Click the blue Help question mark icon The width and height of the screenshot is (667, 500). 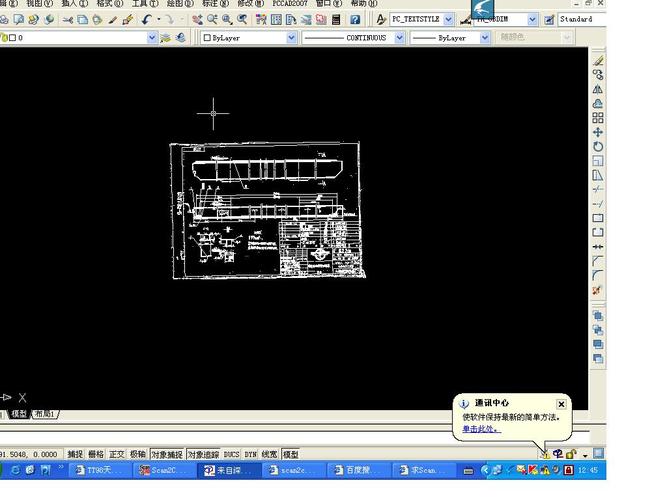(x=354, y=20)
